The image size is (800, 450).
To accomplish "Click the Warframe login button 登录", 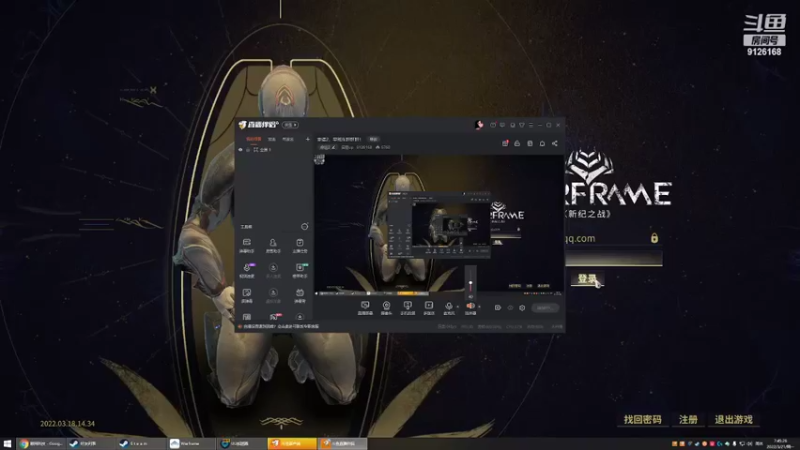I will point(587,279).
